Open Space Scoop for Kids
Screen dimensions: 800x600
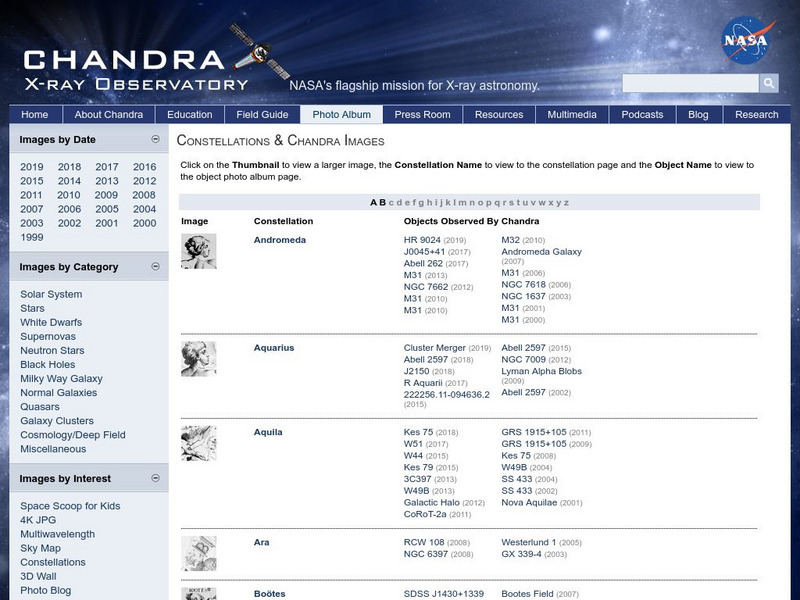(x=70, y=506)
